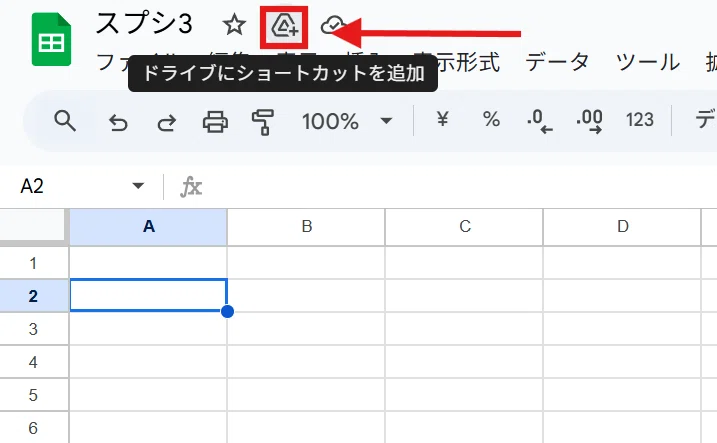Open the menu search magnifier tool

click(x=64, y=121)
